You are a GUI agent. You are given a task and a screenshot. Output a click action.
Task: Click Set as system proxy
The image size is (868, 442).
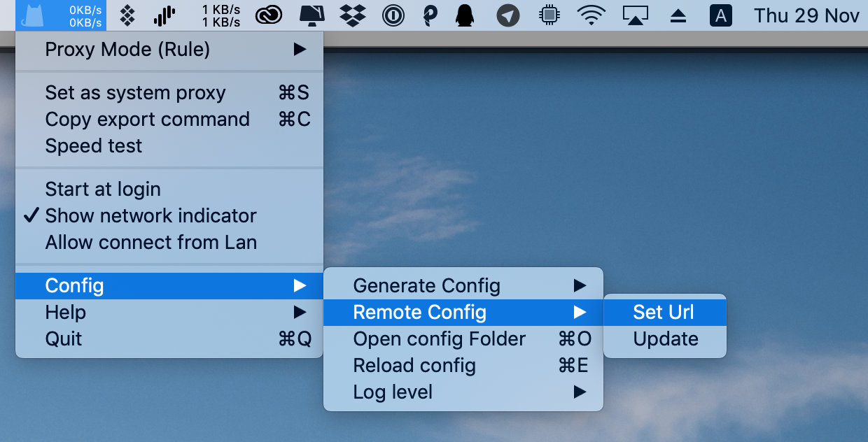(135, 93)
